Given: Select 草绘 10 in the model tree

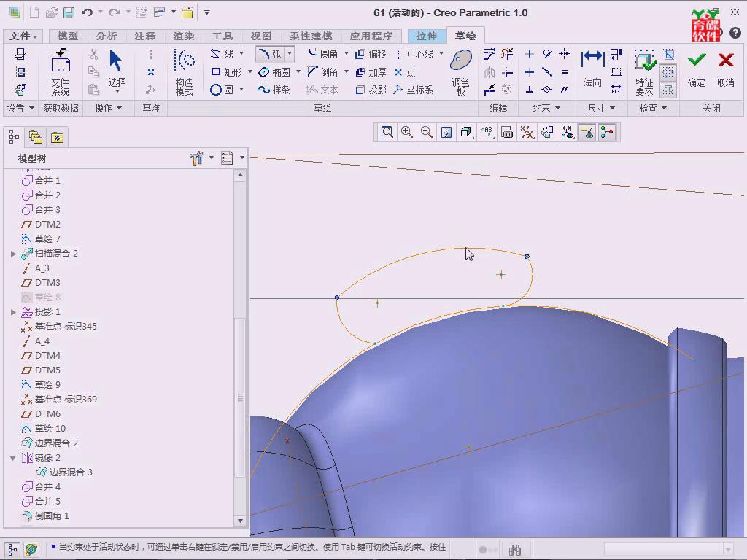Looking at the screenshot, I should tap(44, 429).
